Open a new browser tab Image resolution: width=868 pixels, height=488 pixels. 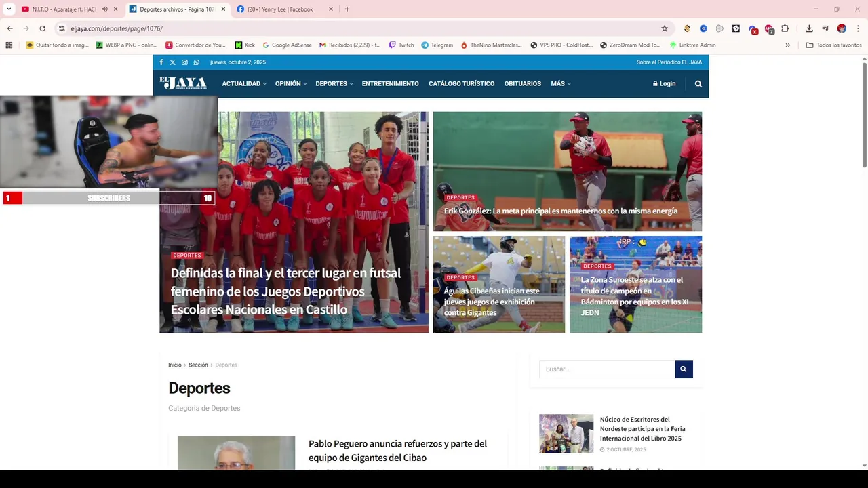pos(347,9)
